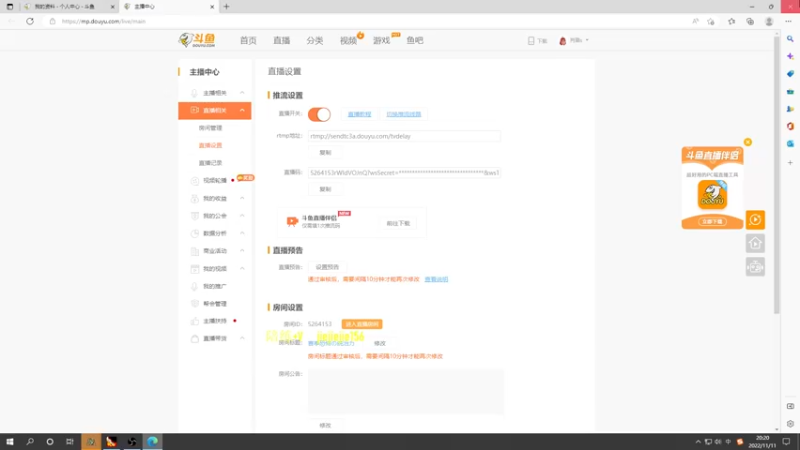
Task: Collapse the highlighted 直播相关 section chevron
Action: click(242, 110)
